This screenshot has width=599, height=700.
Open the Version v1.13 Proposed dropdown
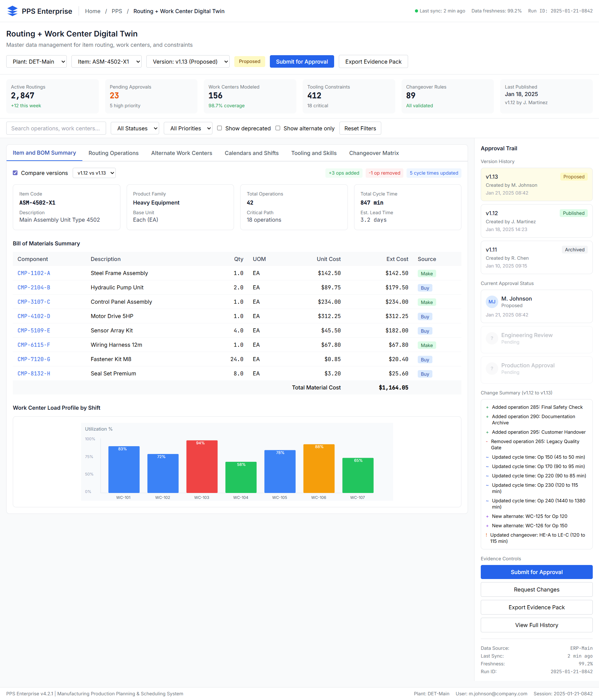tap(188, 61)
